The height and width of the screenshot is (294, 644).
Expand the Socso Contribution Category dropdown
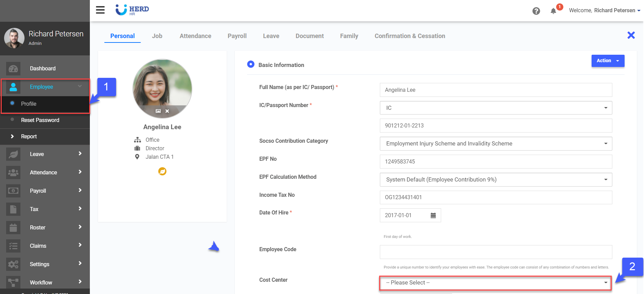[x=496, y=144]
